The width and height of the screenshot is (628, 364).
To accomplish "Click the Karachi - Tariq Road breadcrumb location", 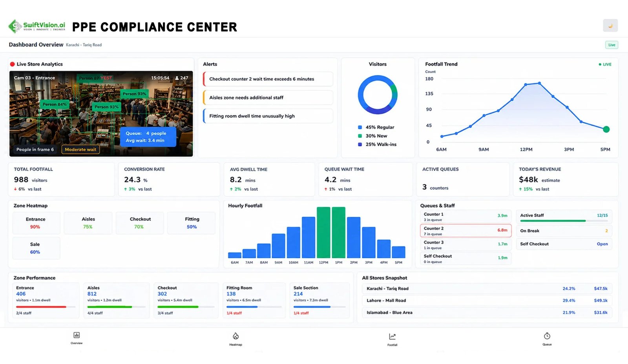I will coord(84,45).
